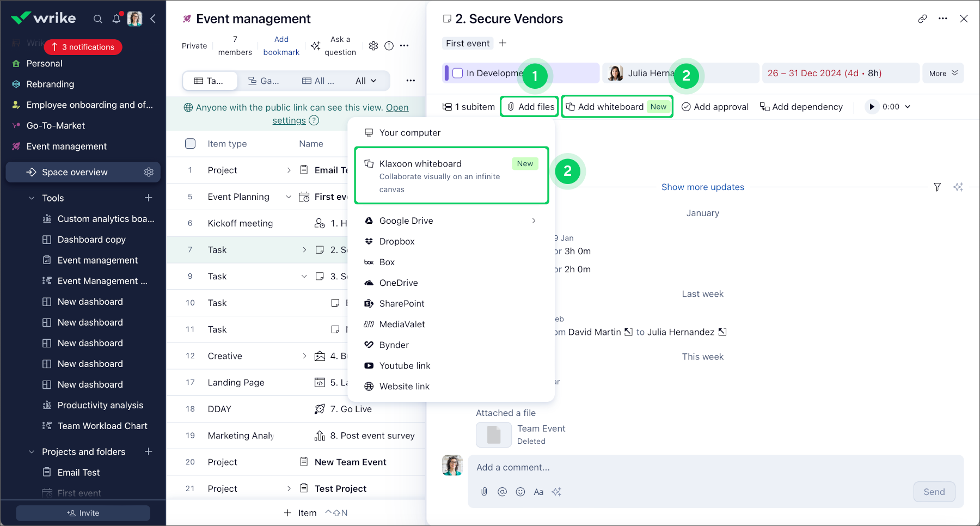This screenshot has height=526, width=980.
Task: Collapse the Tools section in sidebar
Action: (x=32, y=198)
